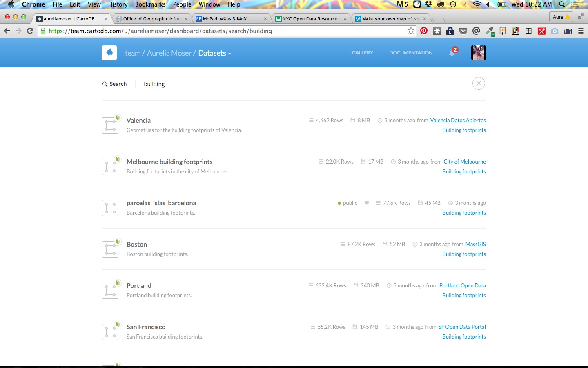Open the MassGIS source link
588x368 pixels.
[x=475, y=245]
